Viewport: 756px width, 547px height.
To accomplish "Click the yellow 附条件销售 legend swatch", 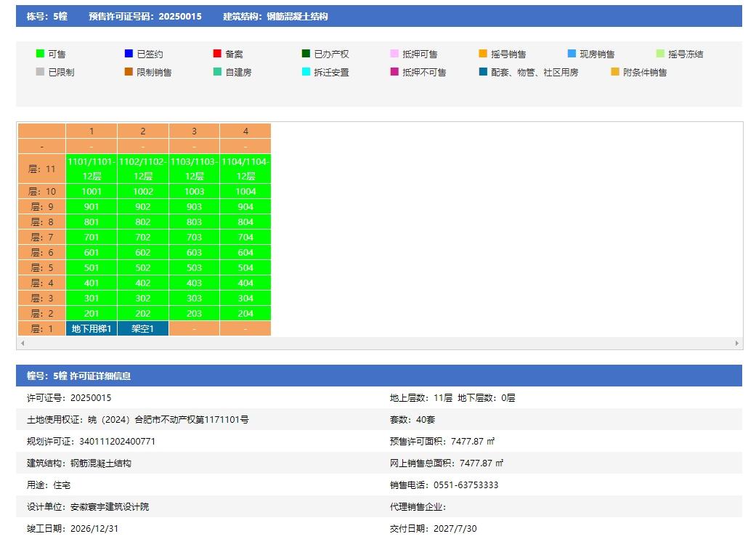I will click(x=615, y=71).
